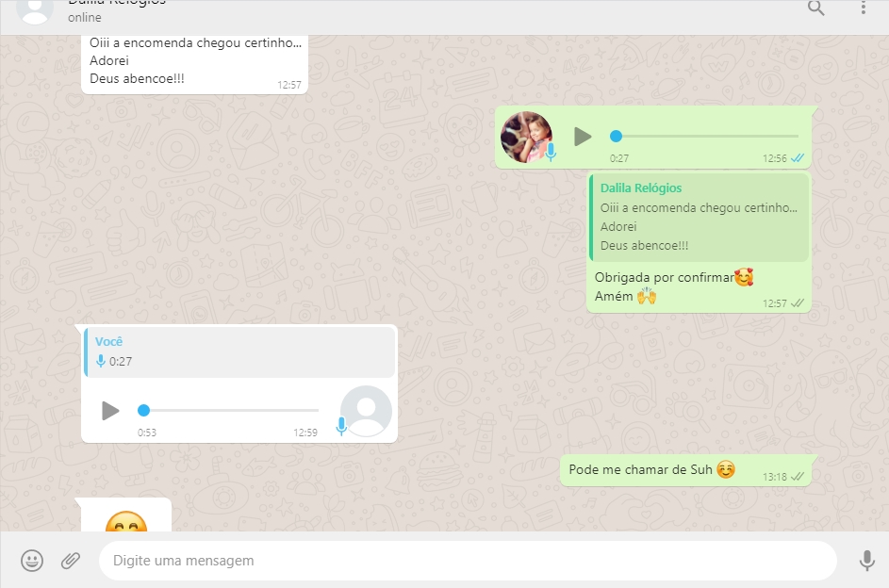Jump to quoted Dalila Relógios message
This screenshot has width=889, height=588.
click(x=699, y=217)
